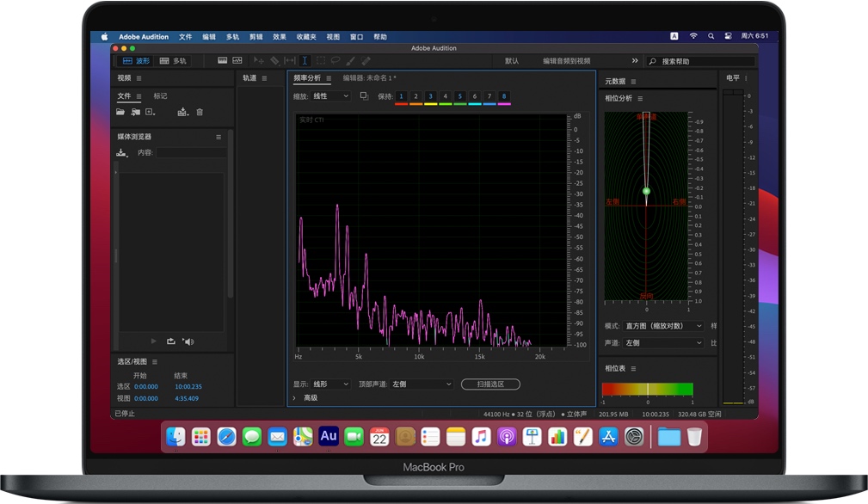This screenshot has height=504, width=868.
Task: Open the 顶部声道 top channel dropdown
Action: 422,384
